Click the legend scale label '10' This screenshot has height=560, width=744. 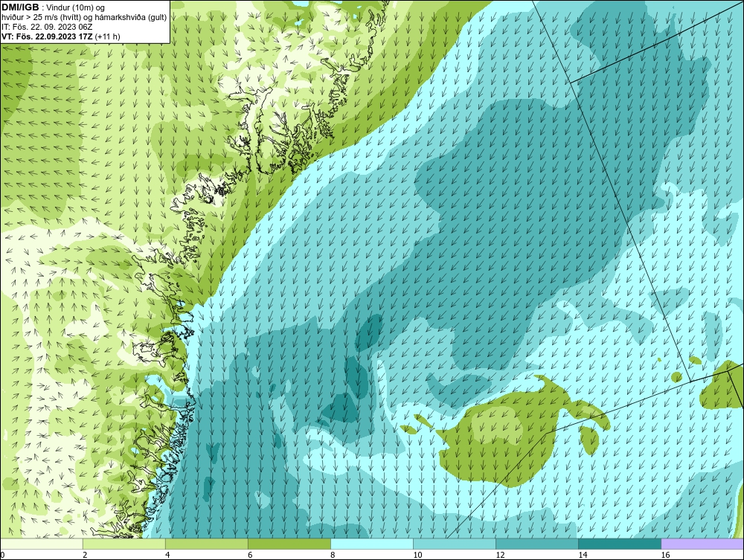(417, 555)
